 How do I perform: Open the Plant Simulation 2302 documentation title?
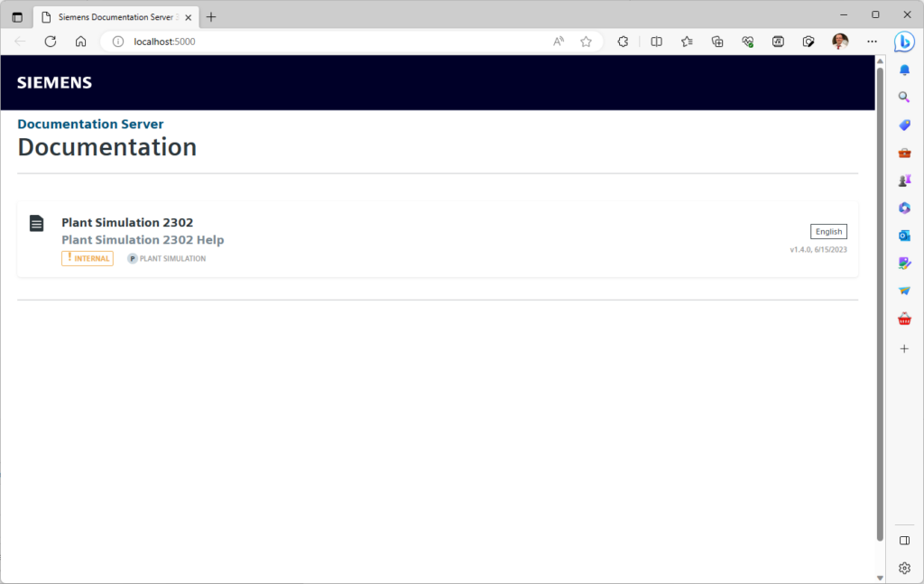click(127, 223)
